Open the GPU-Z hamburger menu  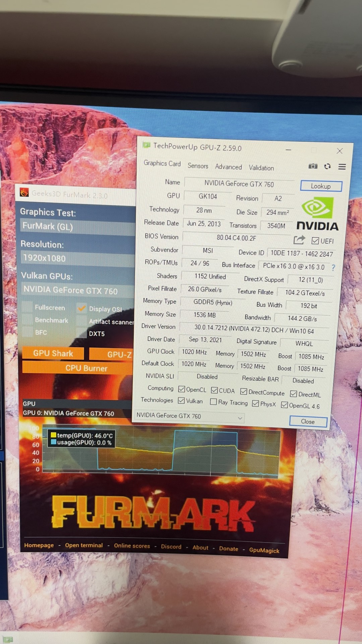(x=342, y=167)
